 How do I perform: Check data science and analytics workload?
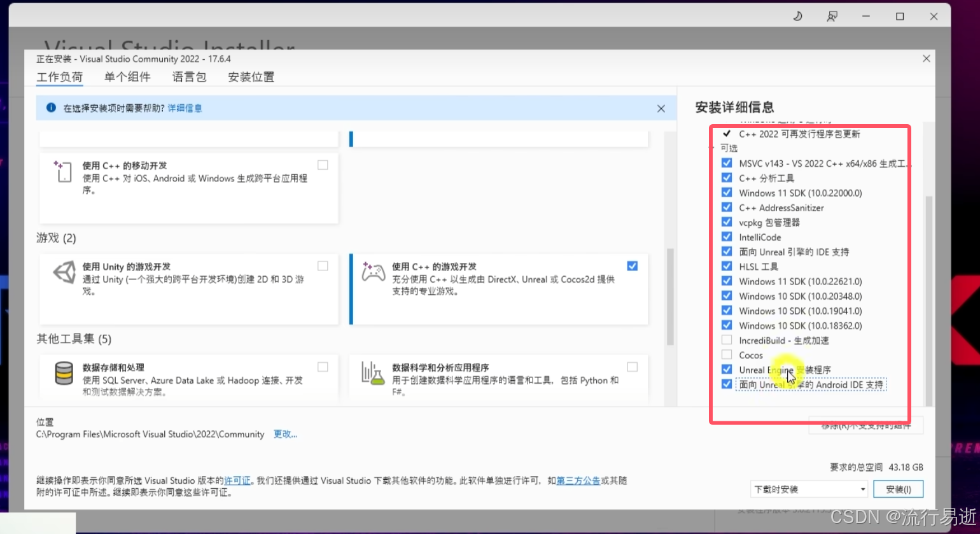pyautogui.click(x=632, y=367)
